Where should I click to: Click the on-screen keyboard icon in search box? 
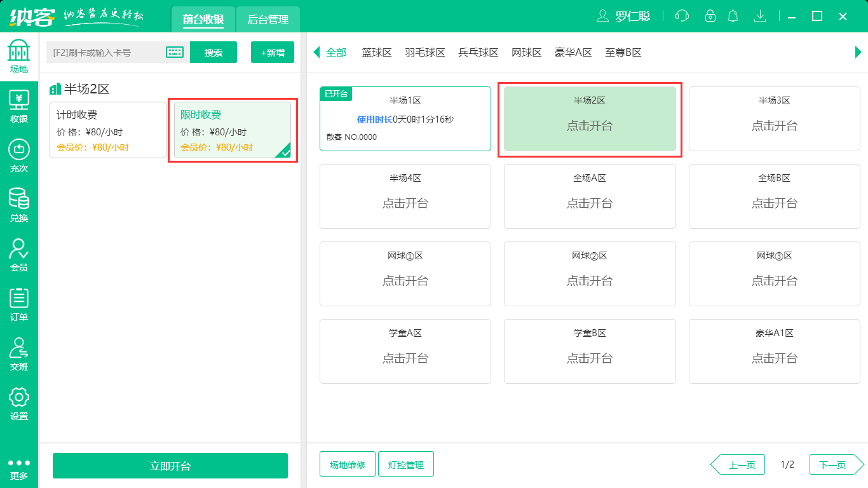click(x=175, y=53)
